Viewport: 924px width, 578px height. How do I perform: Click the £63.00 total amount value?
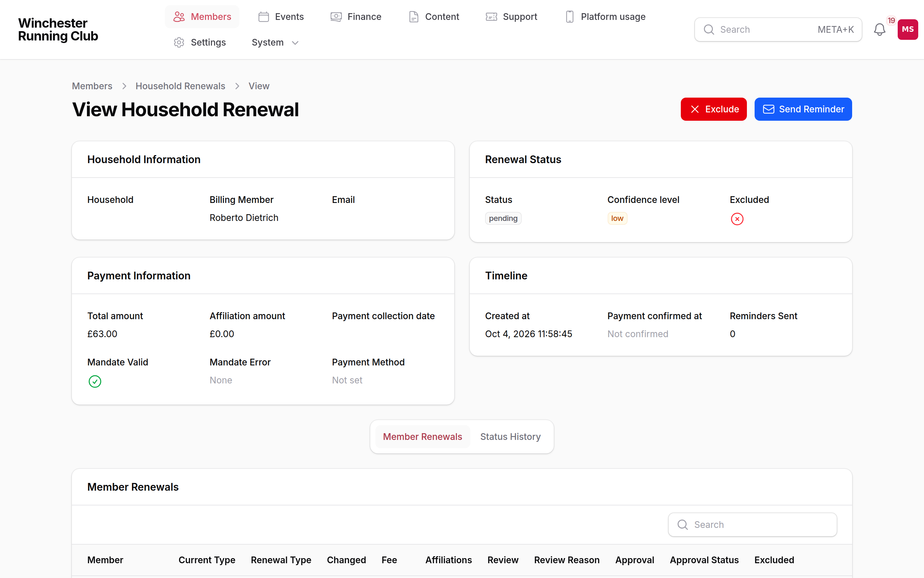(102, 334)
